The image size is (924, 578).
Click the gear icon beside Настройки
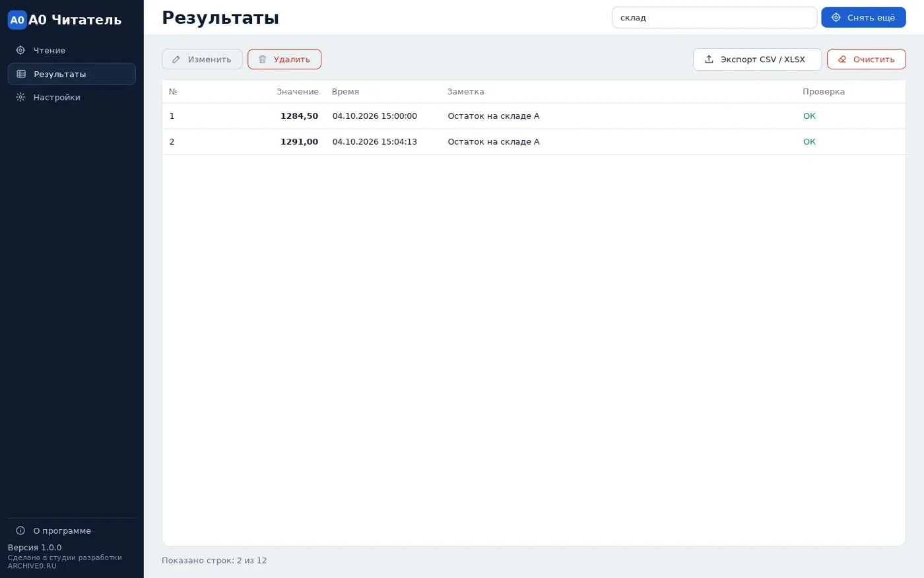(20, 97)
